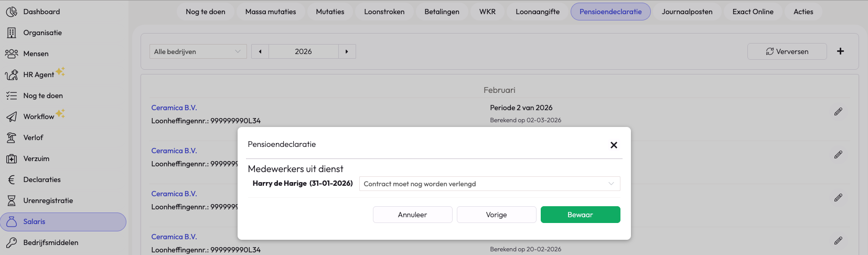The height and width of the screenshot is (255, 868).
Task: Go to the previous year
Action: (260, 51)
